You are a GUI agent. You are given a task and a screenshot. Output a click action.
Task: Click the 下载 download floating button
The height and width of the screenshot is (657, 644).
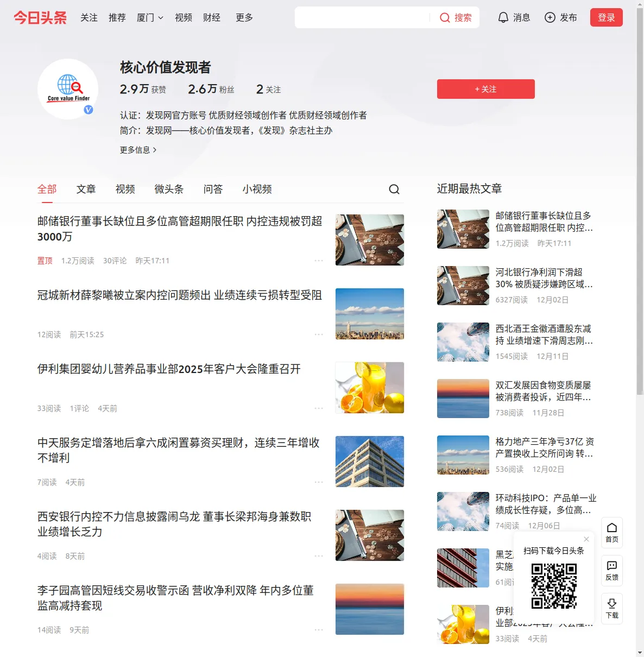coord(612,609)
